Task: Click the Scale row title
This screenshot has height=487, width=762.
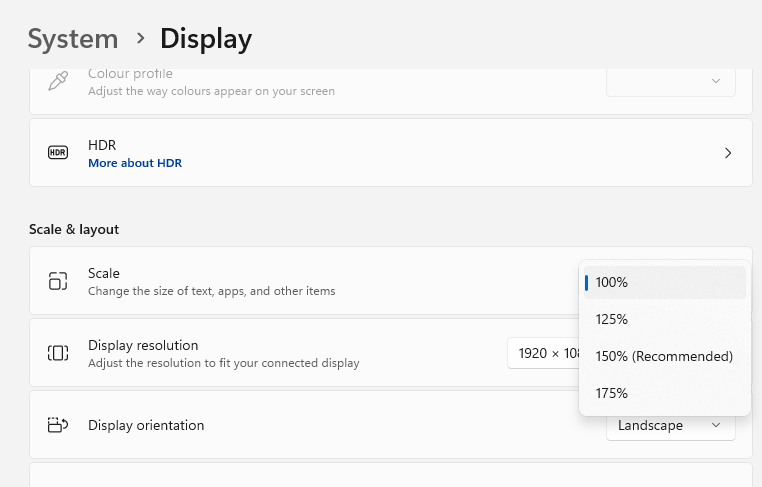Action: point(104,273)
